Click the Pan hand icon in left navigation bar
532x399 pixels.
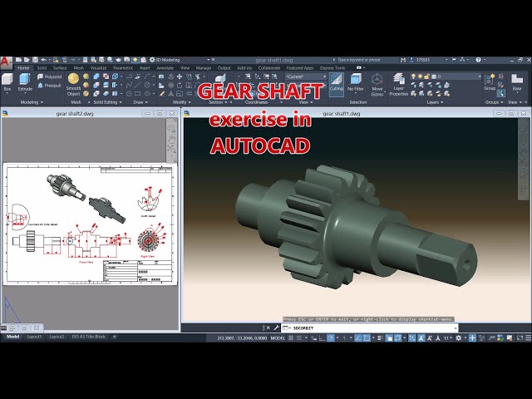pyautogui.click(x=171, y=139)
